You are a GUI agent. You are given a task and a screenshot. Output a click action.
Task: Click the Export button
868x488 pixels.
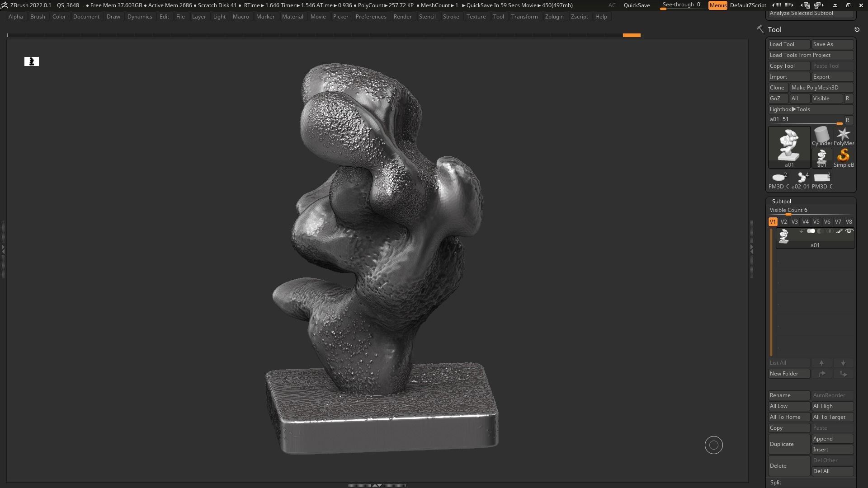[x=832, y=77]
